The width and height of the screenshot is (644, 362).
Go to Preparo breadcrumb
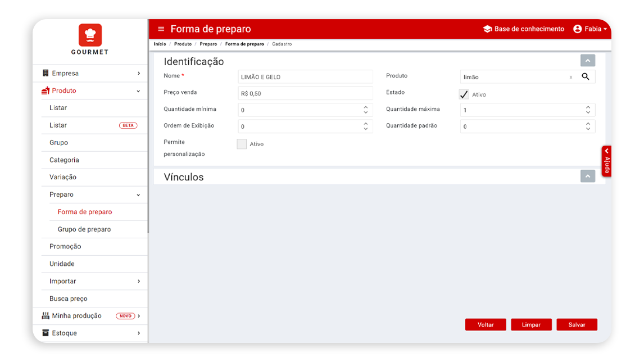point(208,44)
